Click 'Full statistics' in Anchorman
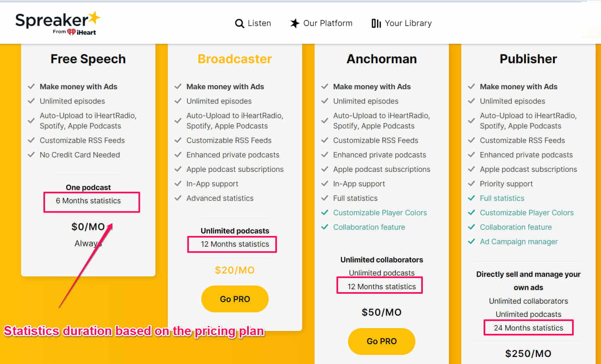 pos(355,198)
